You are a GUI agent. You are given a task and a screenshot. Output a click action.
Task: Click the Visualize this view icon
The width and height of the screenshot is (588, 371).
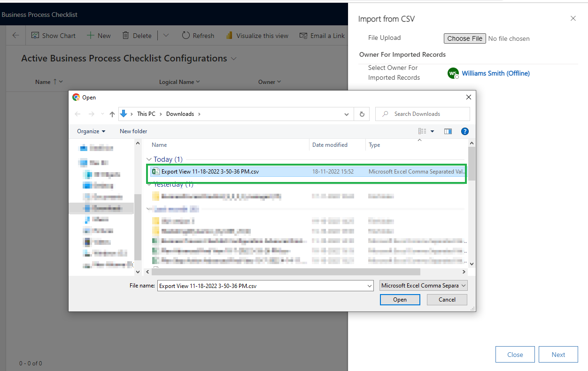229,36
